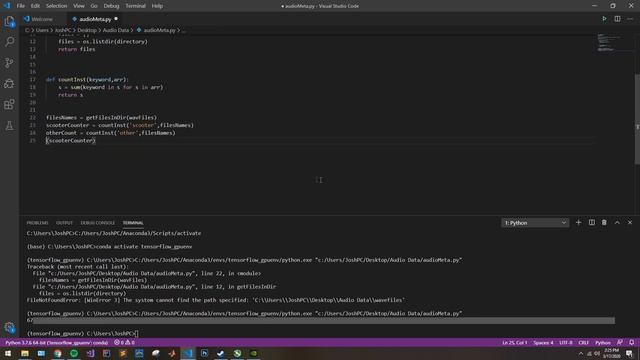This screenshot has height=360, width=640.
Task: Split the terminal panel
Action: [591, 222]
